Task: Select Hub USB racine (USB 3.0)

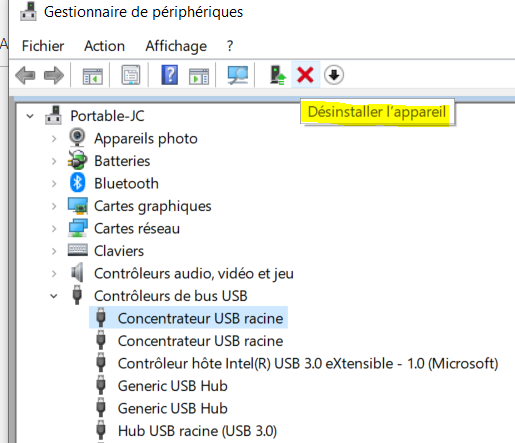Action: 197,431
